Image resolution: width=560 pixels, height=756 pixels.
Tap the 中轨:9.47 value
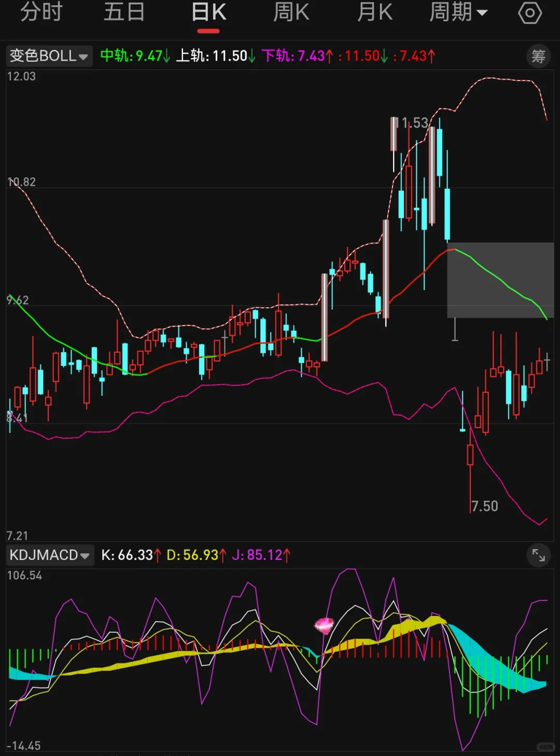pyautogui.click(x=135, y=55)
